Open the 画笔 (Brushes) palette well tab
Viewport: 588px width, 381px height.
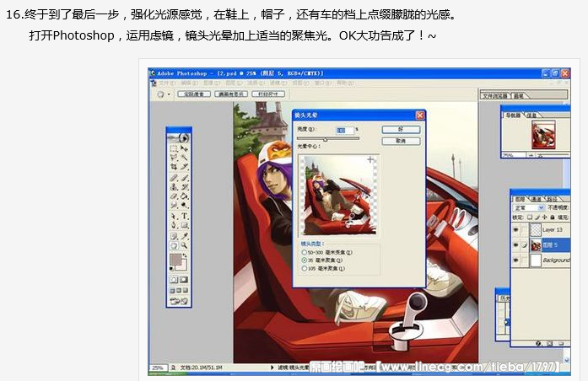click(x=519, y=96)
